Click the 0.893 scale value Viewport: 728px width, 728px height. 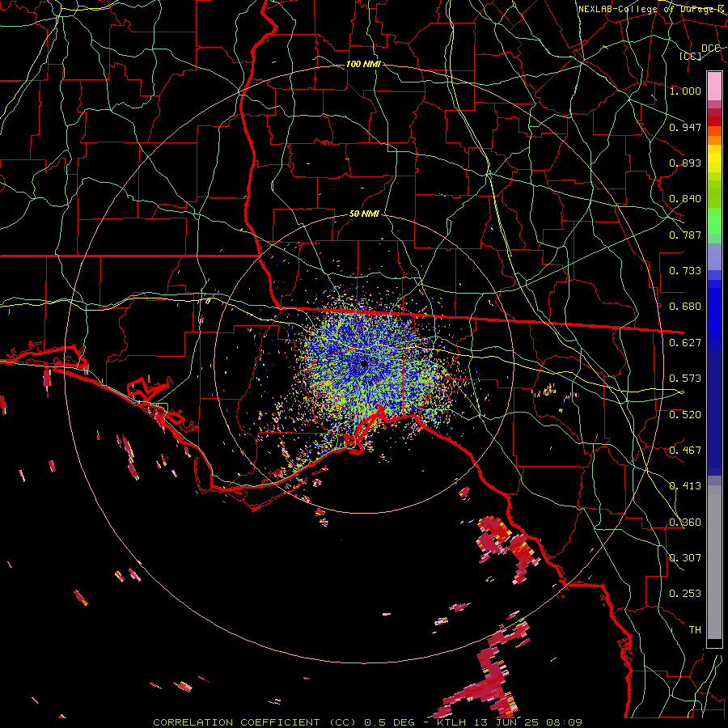pos(685,163)
